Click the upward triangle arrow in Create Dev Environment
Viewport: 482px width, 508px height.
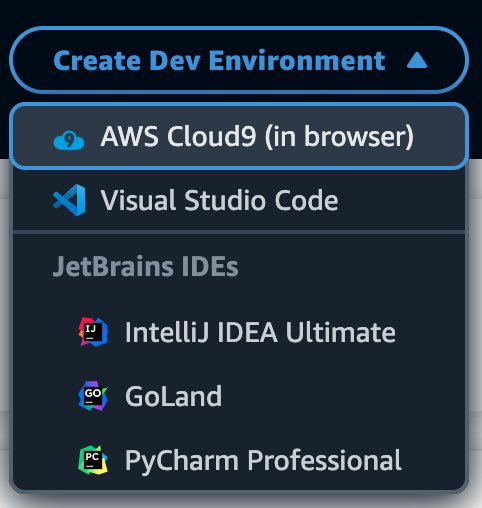417,61
